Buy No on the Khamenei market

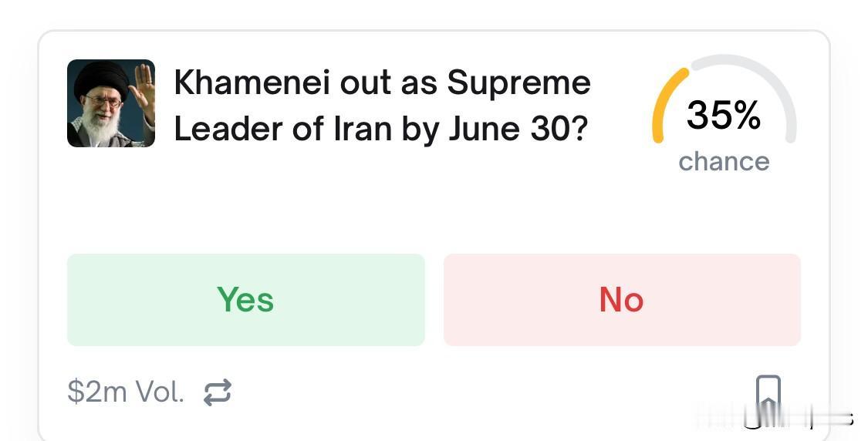point(622,299)
